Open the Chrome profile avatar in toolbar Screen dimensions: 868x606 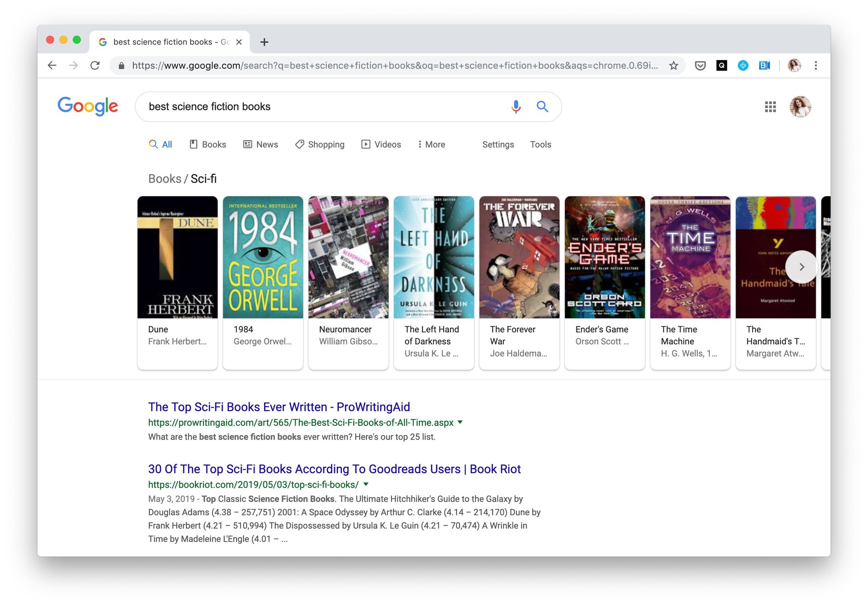point(794,66)
